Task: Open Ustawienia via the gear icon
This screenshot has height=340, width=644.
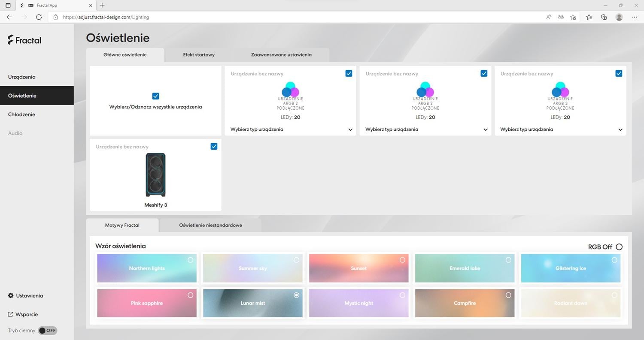Action: (11, 296)
